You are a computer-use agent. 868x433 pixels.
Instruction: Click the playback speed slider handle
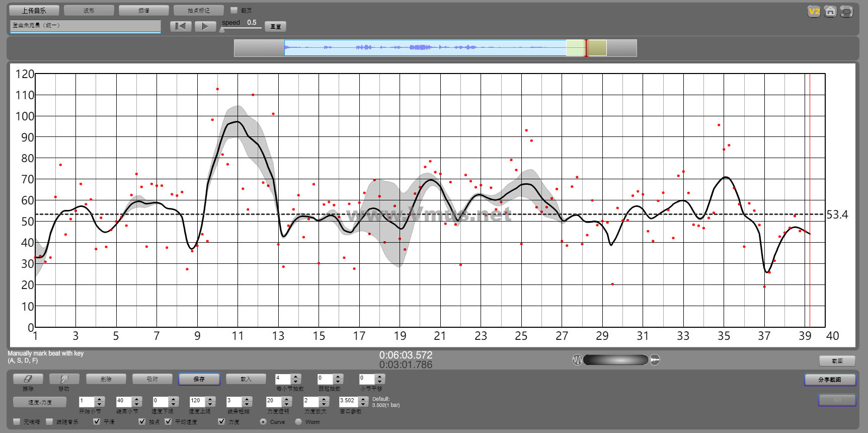click(x=222, y=29)
